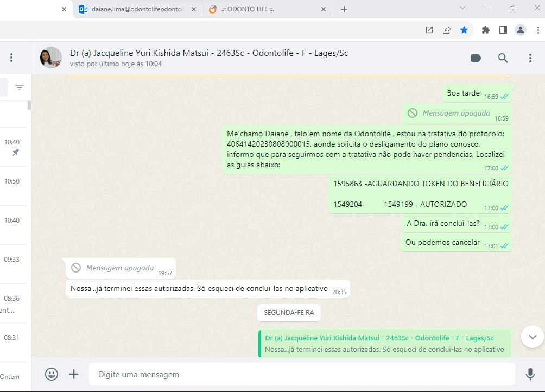Toggle the chat list filter icon
The height and width of the screenshot is (392, 545).
pos(20,87)
